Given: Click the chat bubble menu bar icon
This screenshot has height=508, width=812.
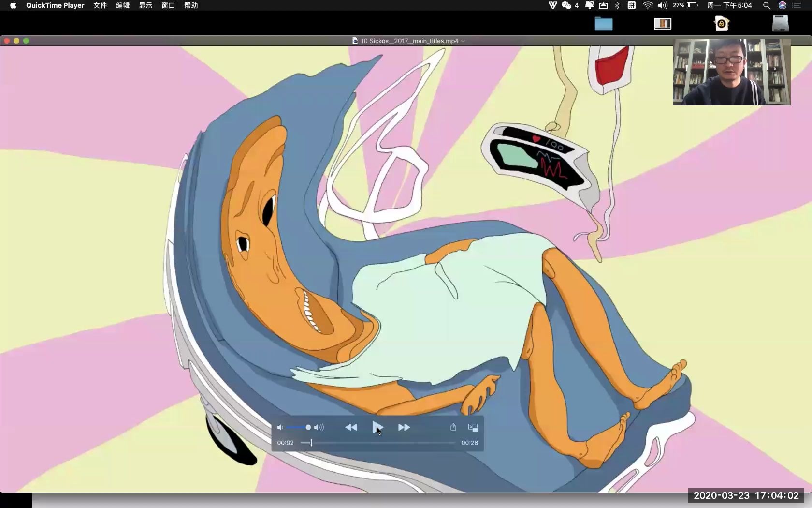Looking at the screenshot, I should click(x=590, y=5).
